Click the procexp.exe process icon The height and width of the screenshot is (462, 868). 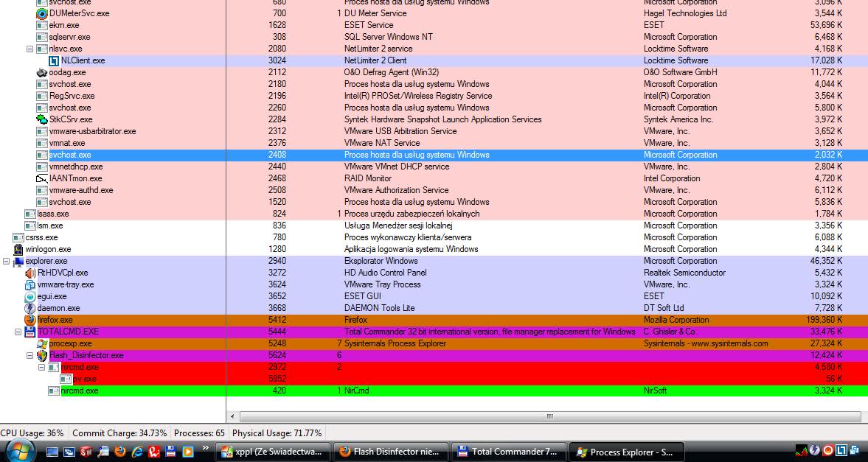pos(41,343)
